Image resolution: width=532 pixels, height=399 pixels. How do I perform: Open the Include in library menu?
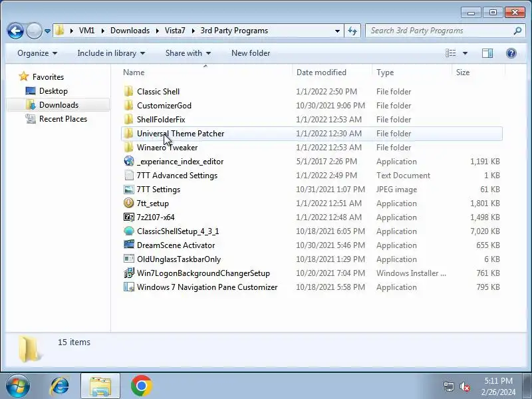(111, 53)
